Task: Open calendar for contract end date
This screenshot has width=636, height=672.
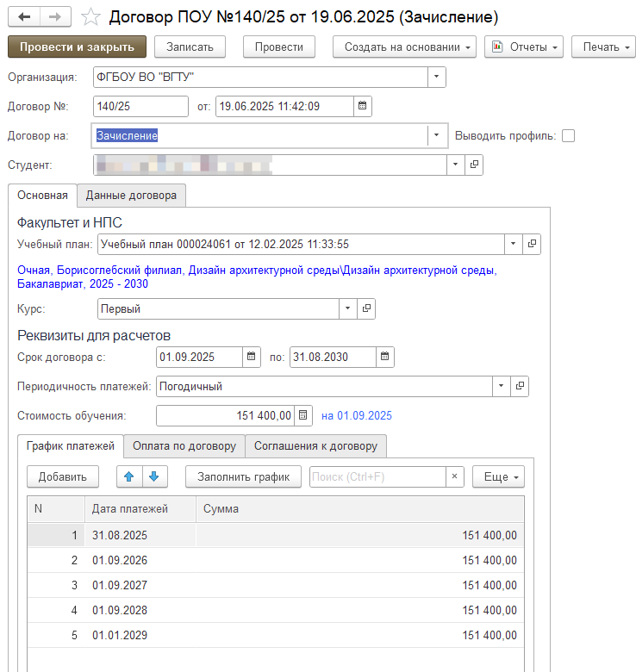Action: (385, 357)
